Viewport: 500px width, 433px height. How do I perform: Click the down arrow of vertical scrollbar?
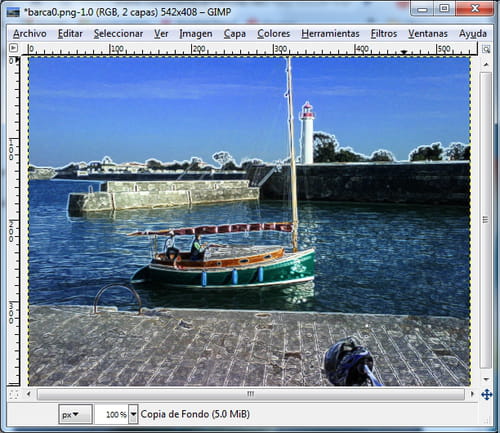tap(486, 379)
